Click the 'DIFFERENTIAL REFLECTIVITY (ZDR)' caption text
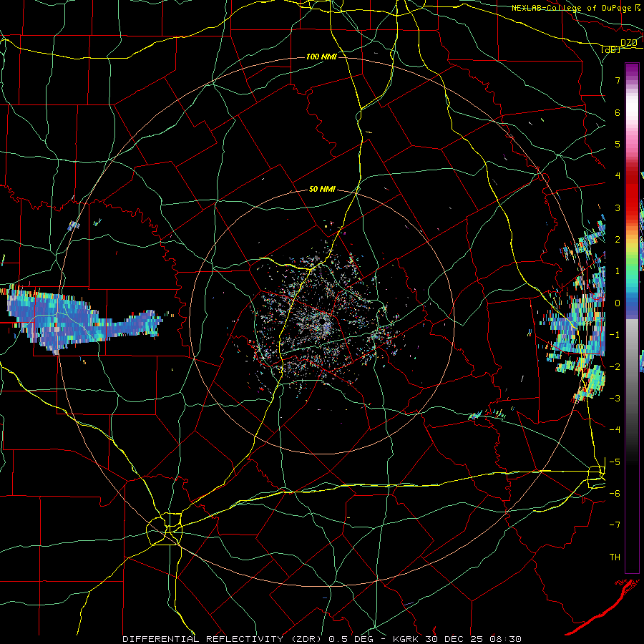 point(223,639)
